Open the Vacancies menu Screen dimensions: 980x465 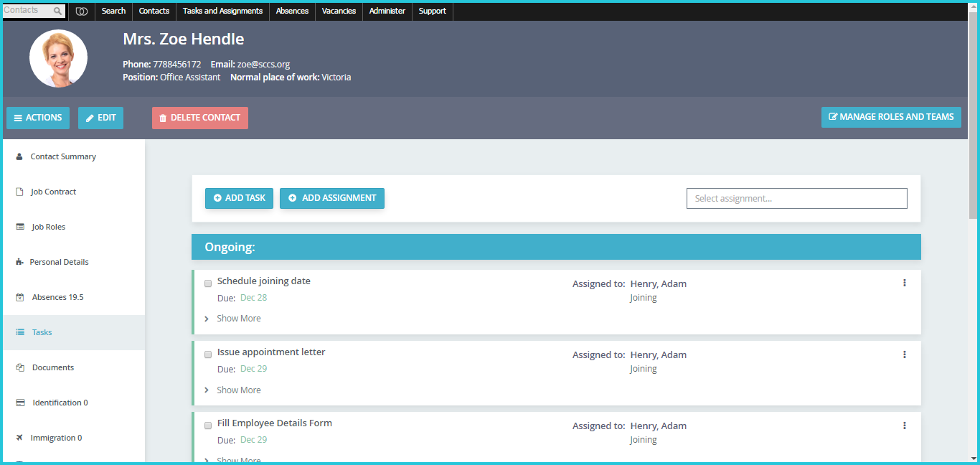click(x=339, y=11)
